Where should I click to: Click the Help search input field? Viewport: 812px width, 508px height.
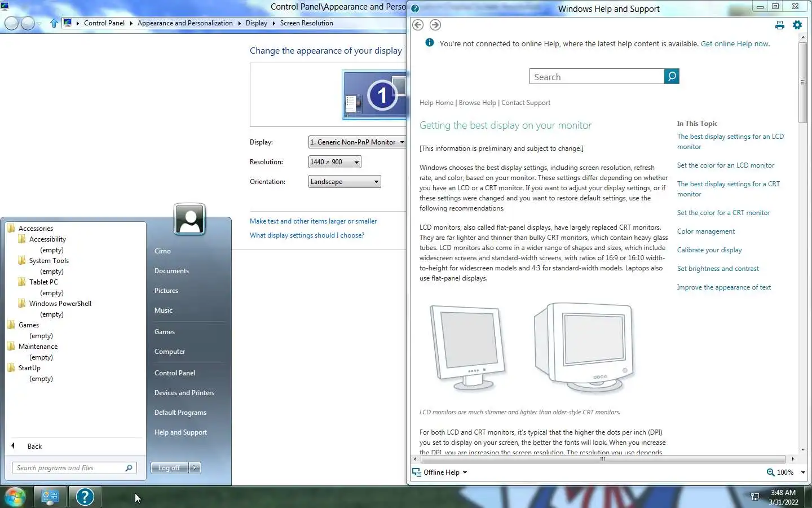[597, 77]
